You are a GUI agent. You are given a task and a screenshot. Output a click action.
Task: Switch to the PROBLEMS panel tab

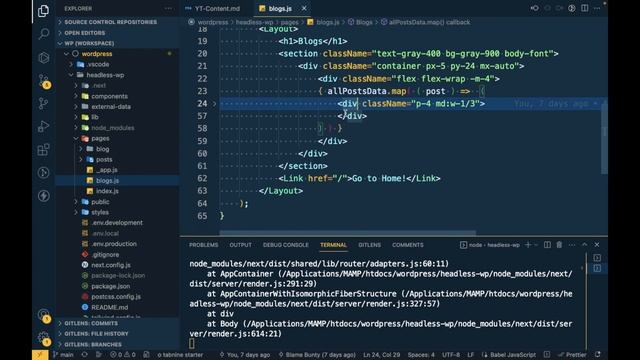(203, 245)
